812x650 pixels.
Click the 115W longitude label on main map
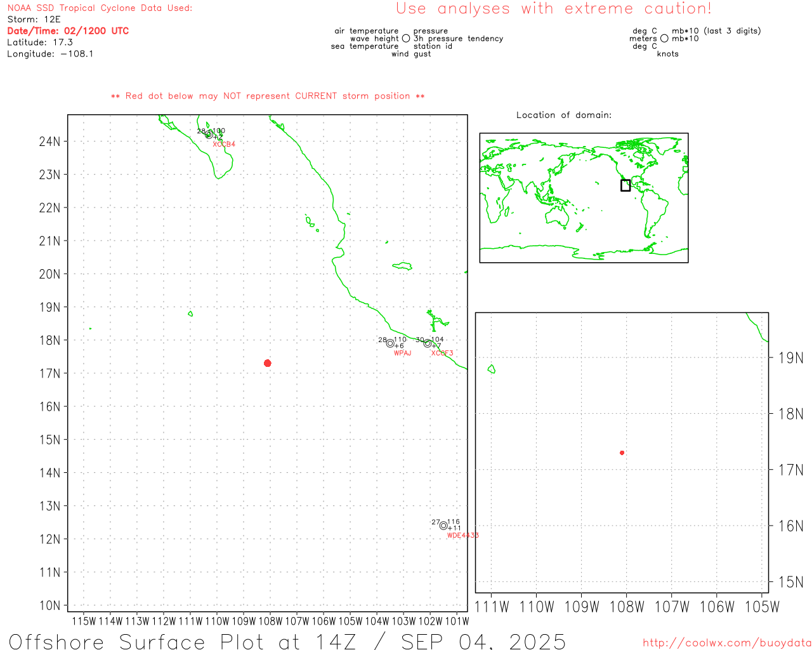(84, 621)
